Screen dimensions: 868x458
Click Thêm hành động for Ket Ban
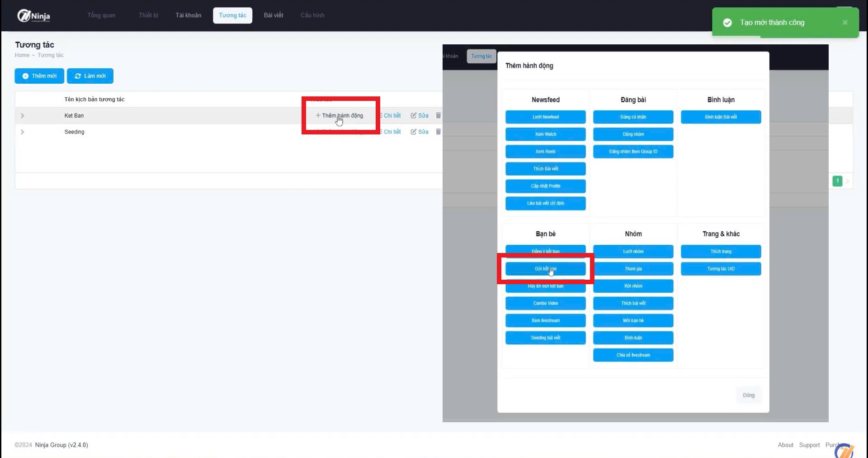339,115
